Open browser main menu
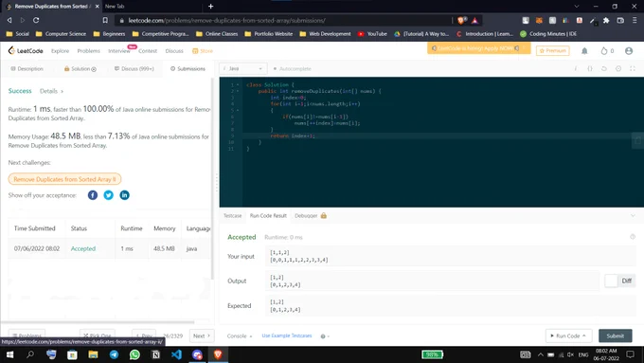Viewport: 644px width, 363px height. coord(635,20)
